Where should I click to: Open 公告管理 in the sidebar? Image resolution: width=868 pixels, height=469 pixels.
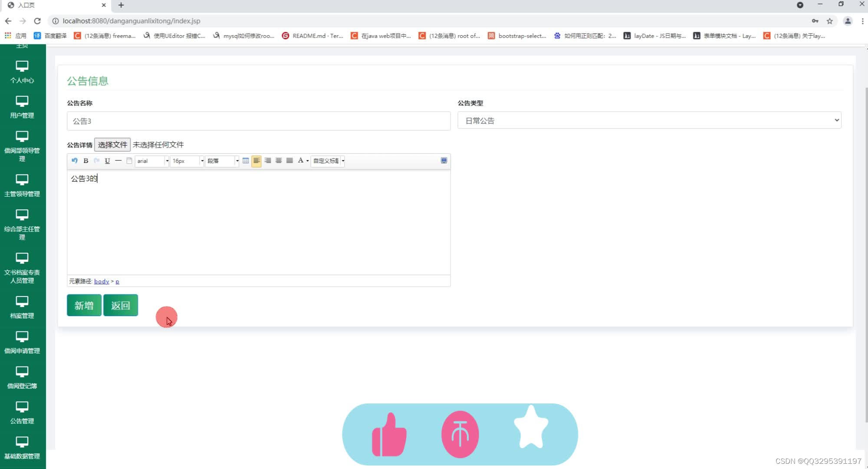click(x=22, y=413)
